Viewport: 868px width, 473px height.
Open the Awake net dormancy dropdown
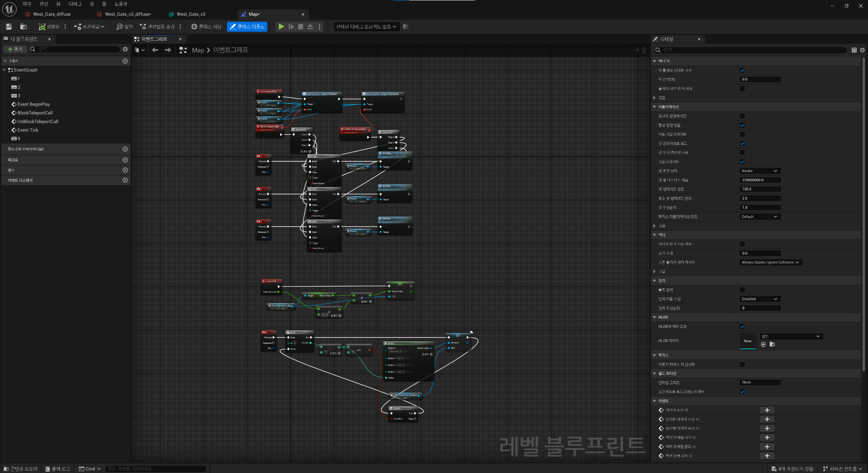point(760,171)
